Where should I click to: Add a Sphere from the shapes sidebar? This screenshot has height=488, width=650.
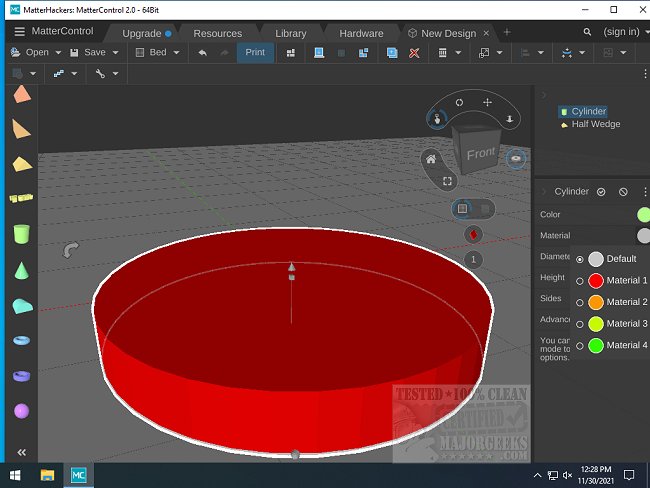click(21, 411)
